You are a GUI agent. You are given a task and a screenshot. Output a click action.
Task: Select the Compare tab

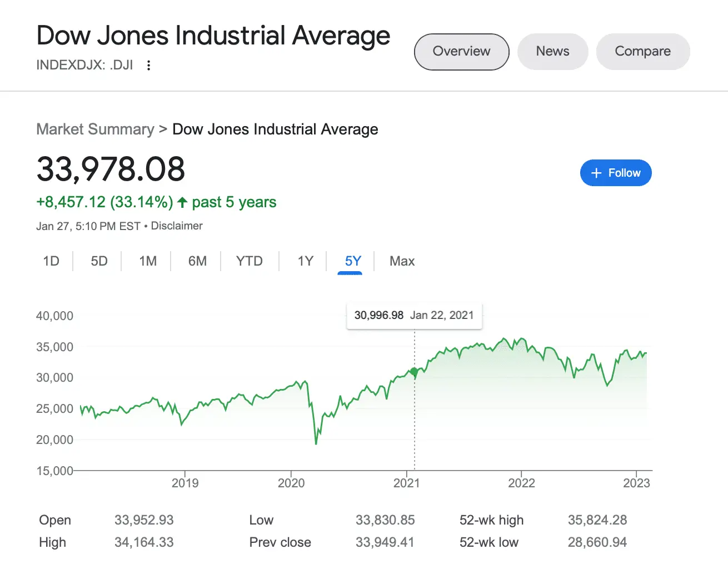coord(642,52)
